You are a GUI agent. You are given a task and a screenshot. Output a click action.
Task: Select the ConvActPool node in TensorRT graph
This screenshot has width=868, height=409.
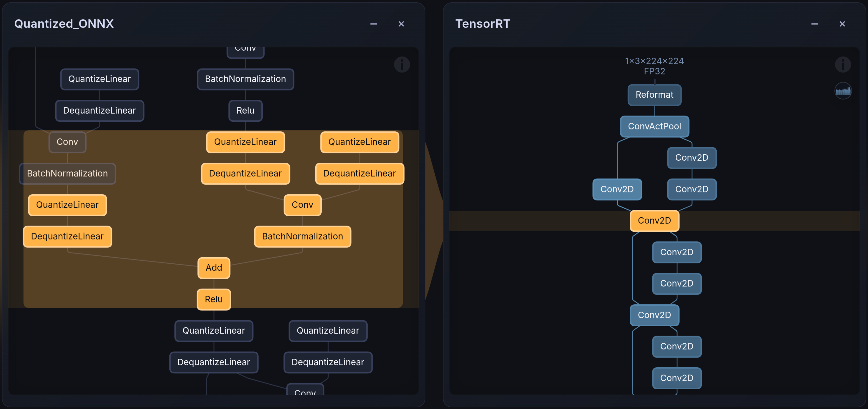point(654,126)
